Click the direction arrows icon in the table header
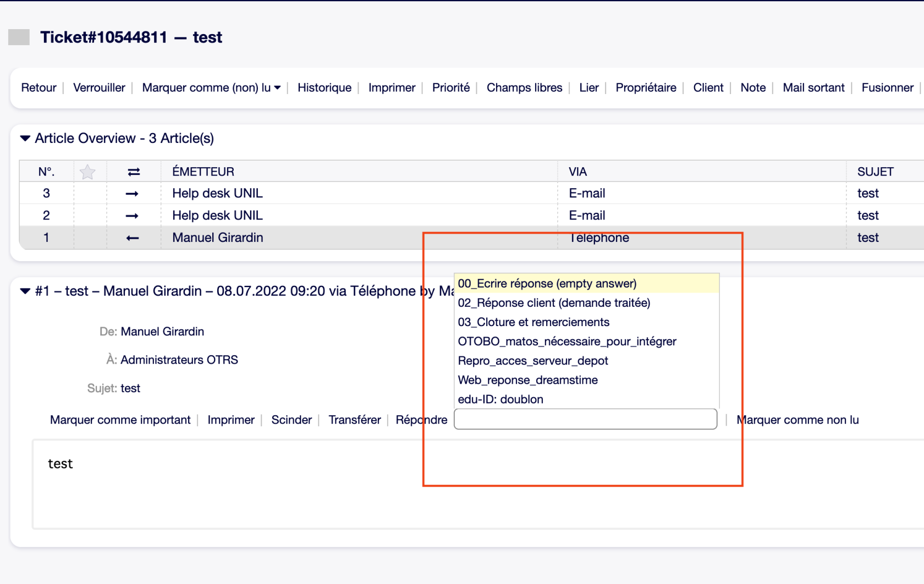The image size is (924, 584). pyautogui.click(x=134, y=172)
